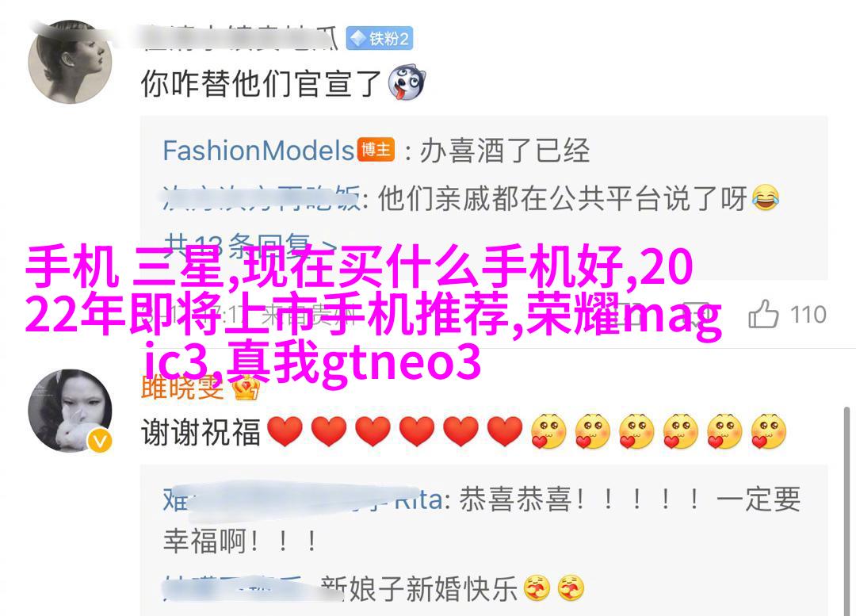
Task: Open the FashionModels profile link
Action: pyautogui.click(x=258, y=150)
